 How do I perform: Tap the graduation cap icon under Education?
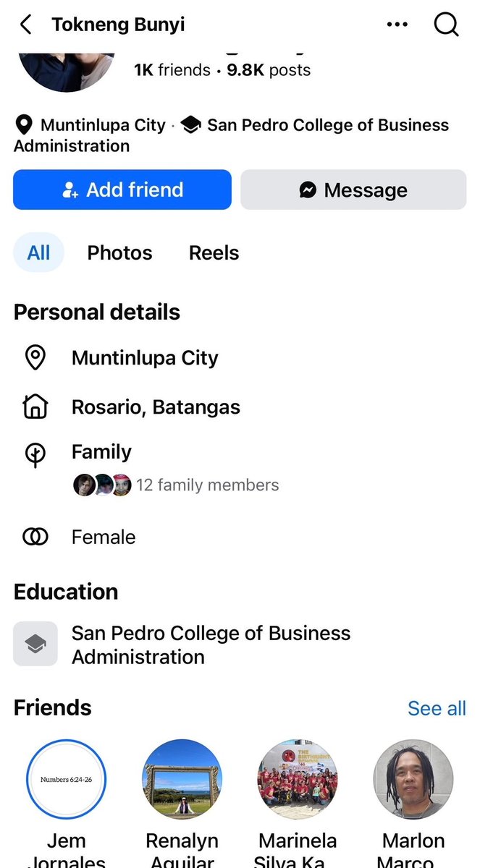point(35,644)
